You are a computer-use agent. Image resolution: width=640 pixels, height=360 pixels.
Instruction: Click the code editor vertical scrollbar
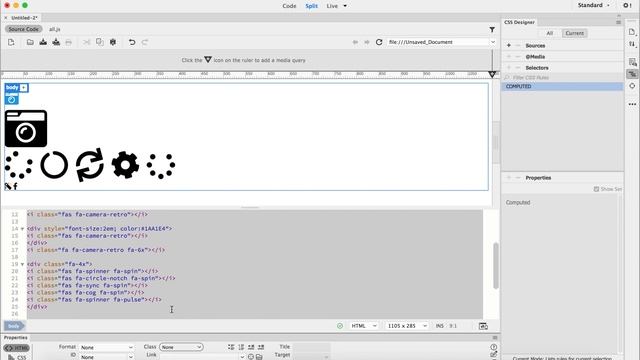(496, 265)
